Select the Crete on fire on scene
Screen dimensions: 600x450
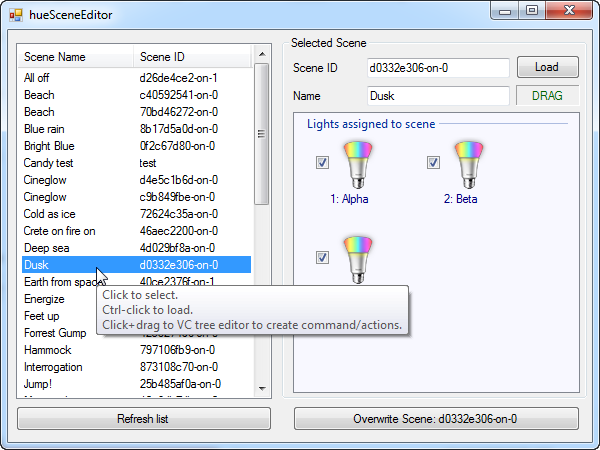coord(136,231)
